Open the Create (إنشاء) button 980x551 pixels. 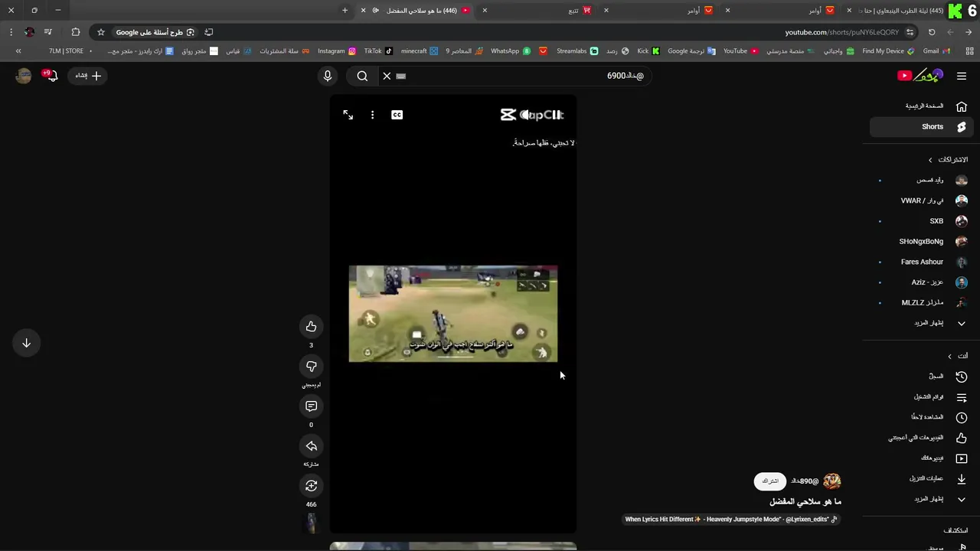[x=88, y=76]
